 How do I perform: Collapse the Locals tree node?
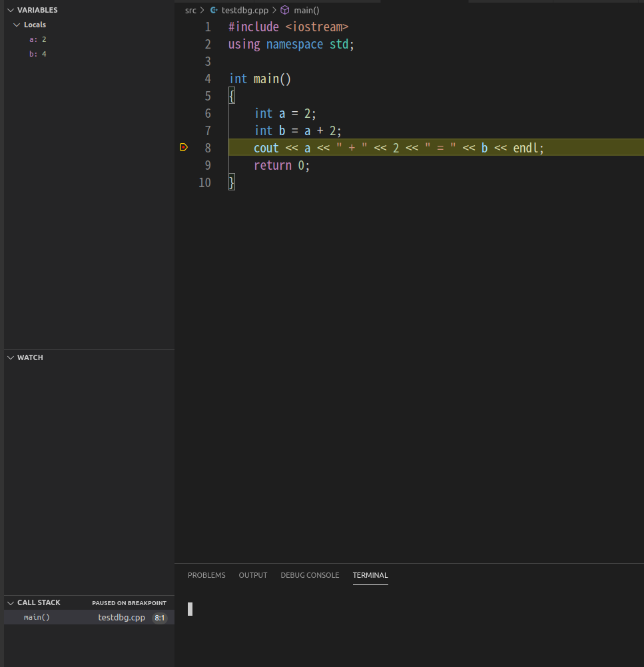tap(17, 25)
